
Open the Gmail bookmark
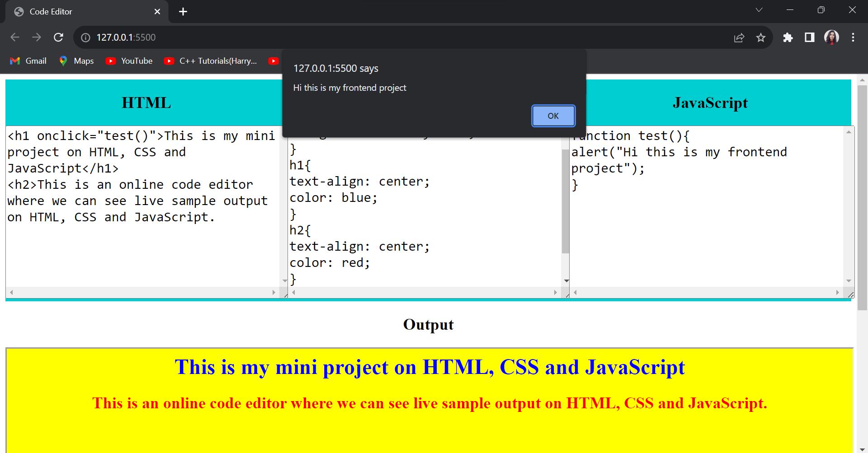click(x=28, y=61)
